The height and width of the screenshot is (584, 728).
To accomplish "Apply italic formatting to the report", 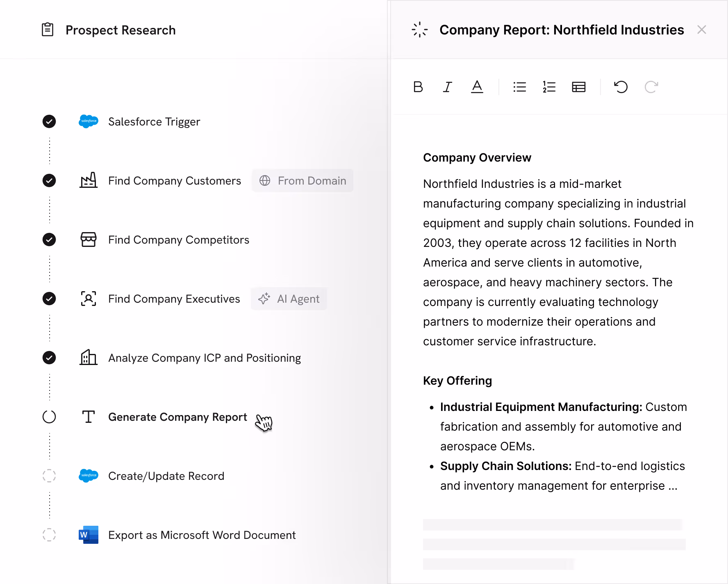I will 447,87.
